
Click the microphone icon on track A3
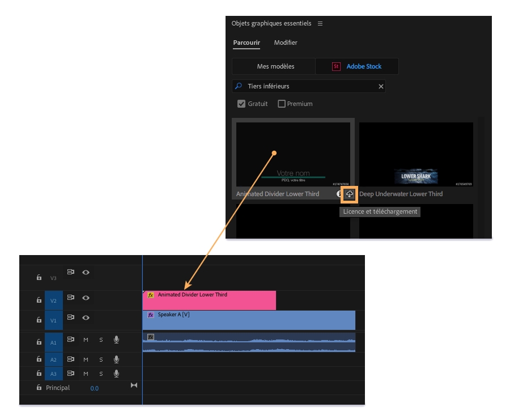[117, 374]
